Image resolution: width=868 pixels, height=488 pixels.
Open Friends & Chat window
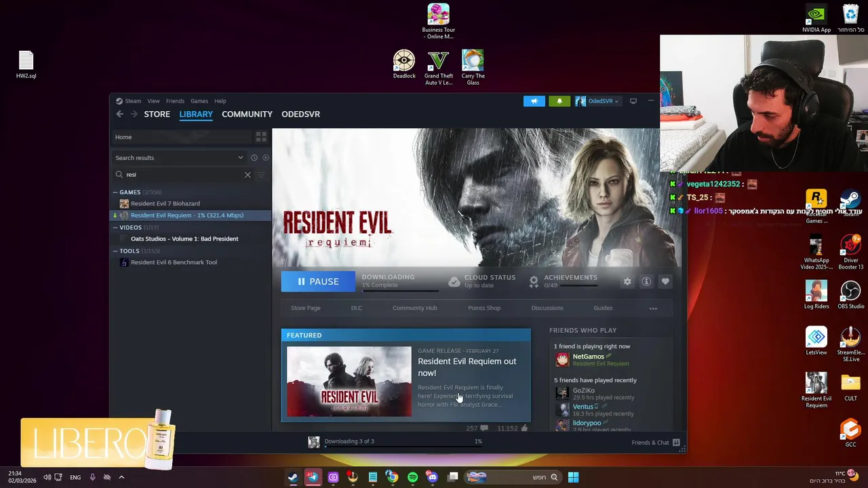point(656,443)
